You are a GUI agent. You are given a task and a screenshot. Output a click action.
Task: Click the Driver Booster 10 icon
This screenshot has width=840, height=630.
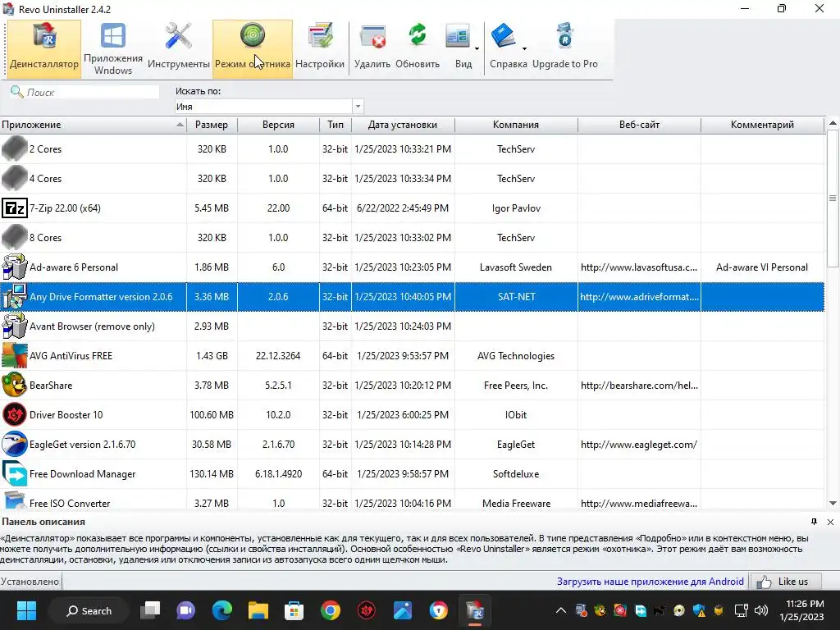[x=15, y=414]
